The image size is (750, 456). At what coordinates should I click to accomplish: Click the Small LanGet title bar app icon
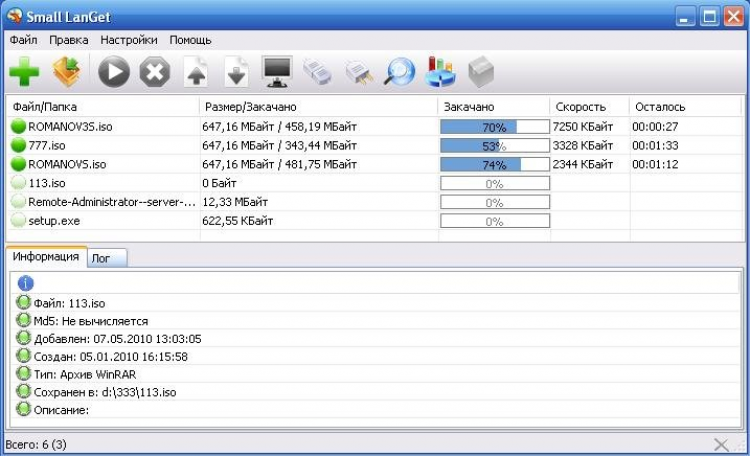(14, 16)
